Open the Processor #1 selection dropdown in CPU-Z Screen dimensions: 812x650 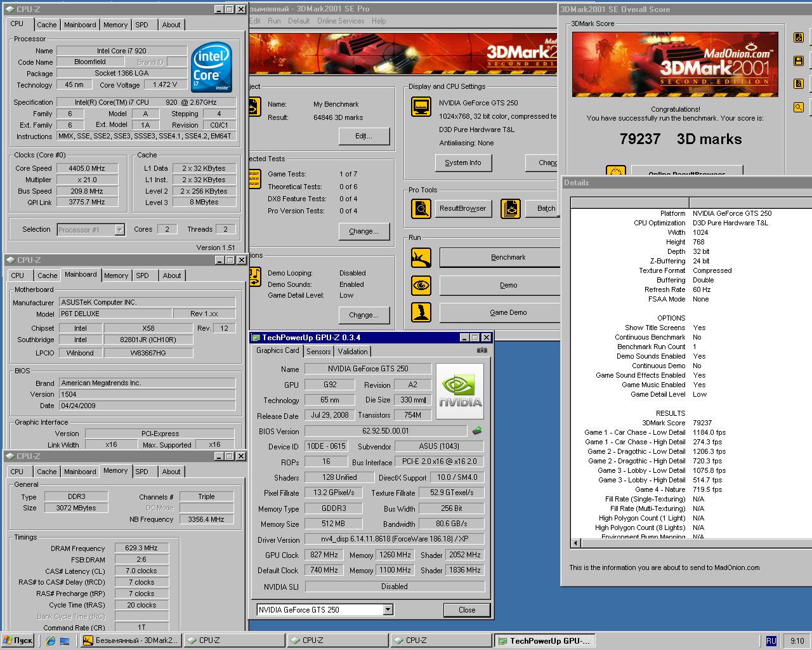(119, 230)
